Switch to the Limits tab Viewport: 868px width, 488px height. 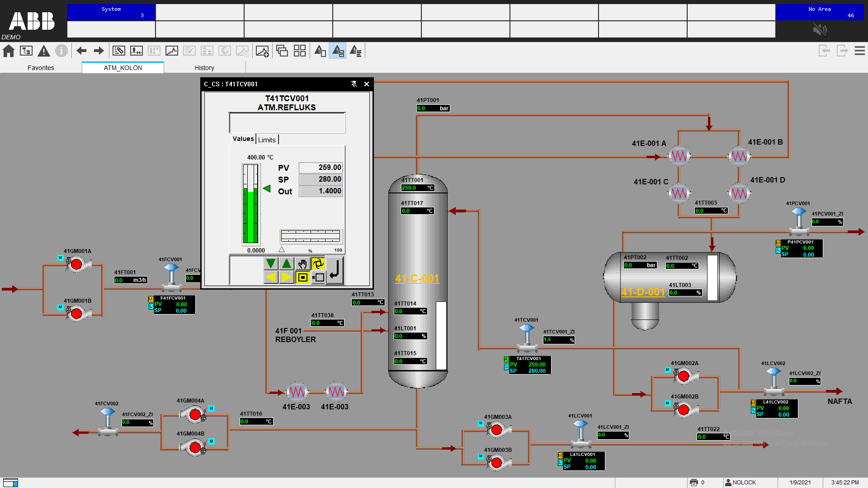(x=267, y=140)
